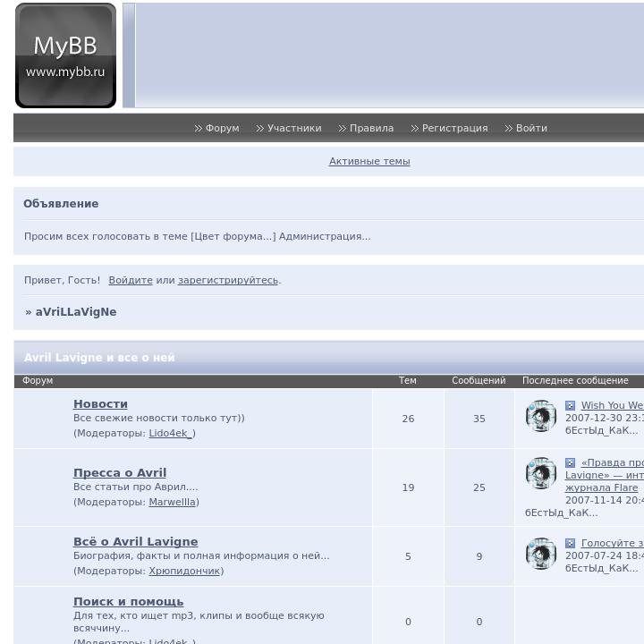Follow the зарегистрируйтесь link
The width and height of the screenshot is (644, 644).
click(228, 280)
